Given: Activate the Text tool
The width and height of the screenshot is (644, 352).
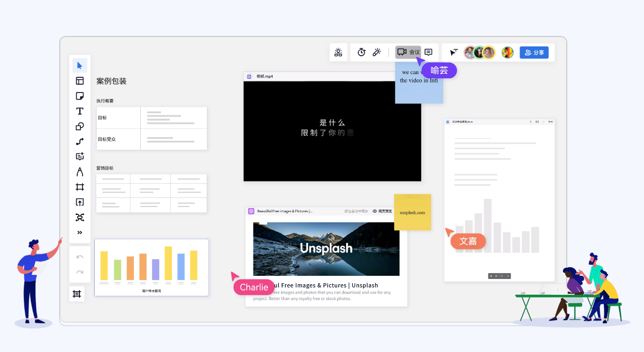Looking at the screenshot, I should pos(80,111).
